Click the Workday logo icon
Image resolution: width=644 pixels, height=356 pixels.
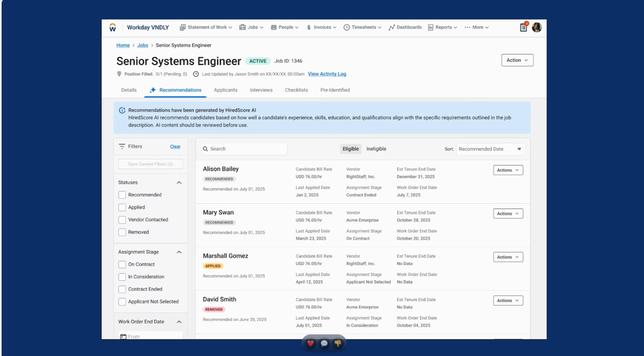[x=113, y=28]
